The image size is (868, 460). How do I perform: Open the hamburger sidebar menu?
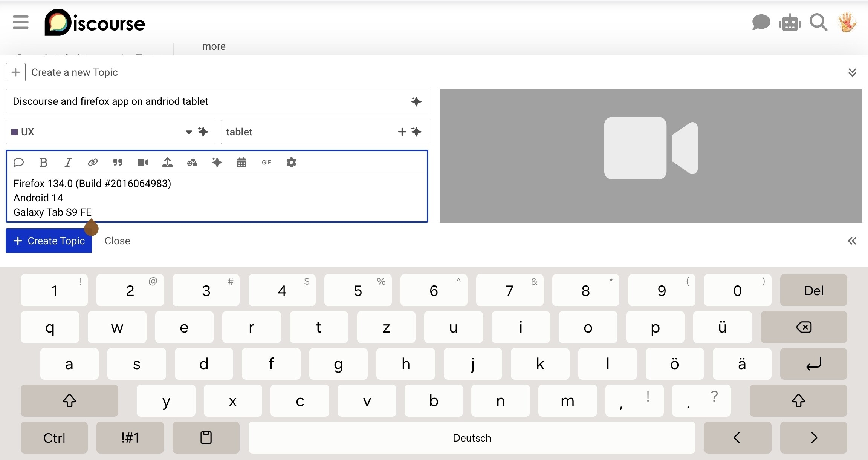pyautogui.click(x=21, y=22)
